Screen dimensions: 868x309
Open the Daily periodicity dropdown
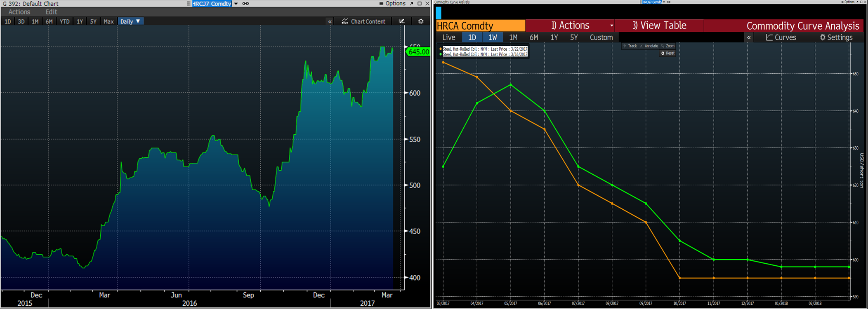point(130,21)
